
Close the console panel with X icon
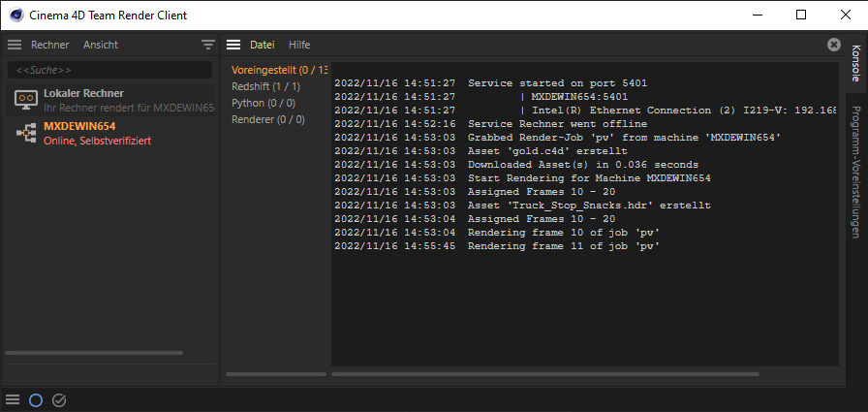834,45
